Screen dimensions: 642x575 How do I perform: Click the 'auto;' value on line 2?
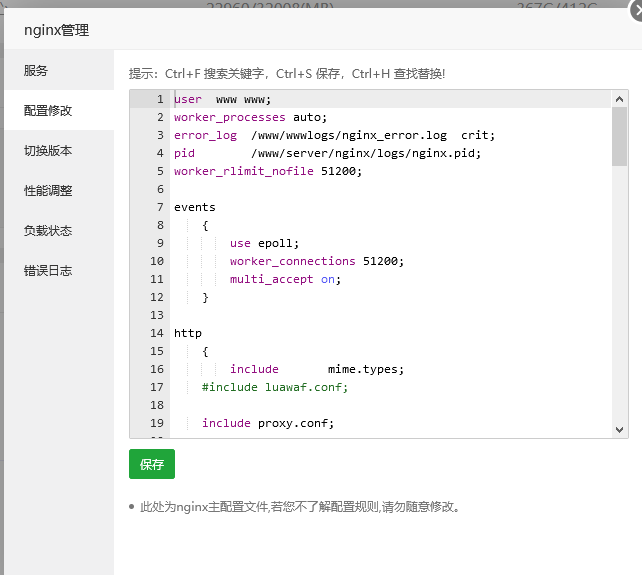click(x=310, y=118)
